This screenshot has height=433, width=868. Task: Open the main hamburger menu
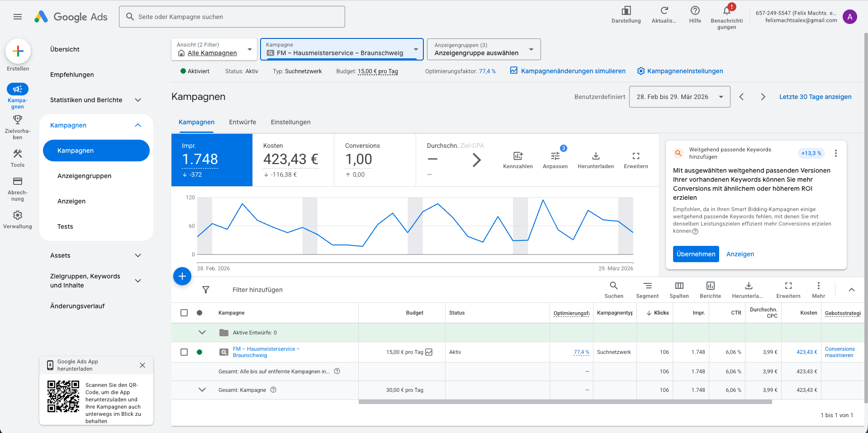18,17
